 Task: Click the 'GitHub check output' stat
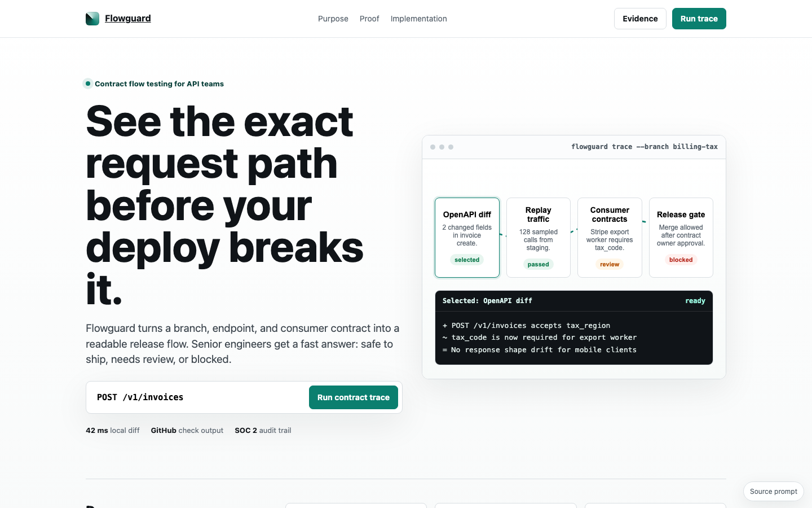pyautogui.click(x=187, y=430)
